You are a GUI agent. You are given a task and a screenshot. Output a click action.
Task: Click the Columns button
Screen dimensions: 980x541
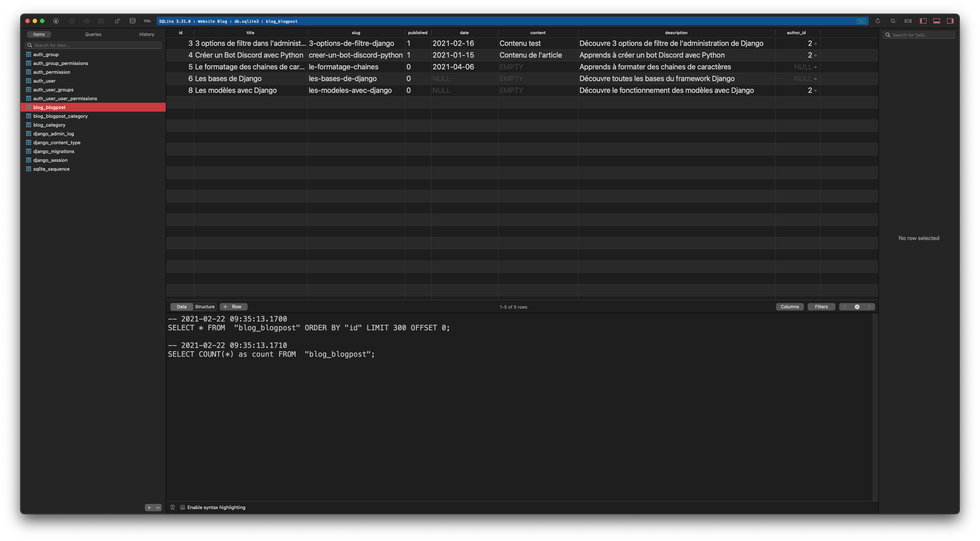789,307
